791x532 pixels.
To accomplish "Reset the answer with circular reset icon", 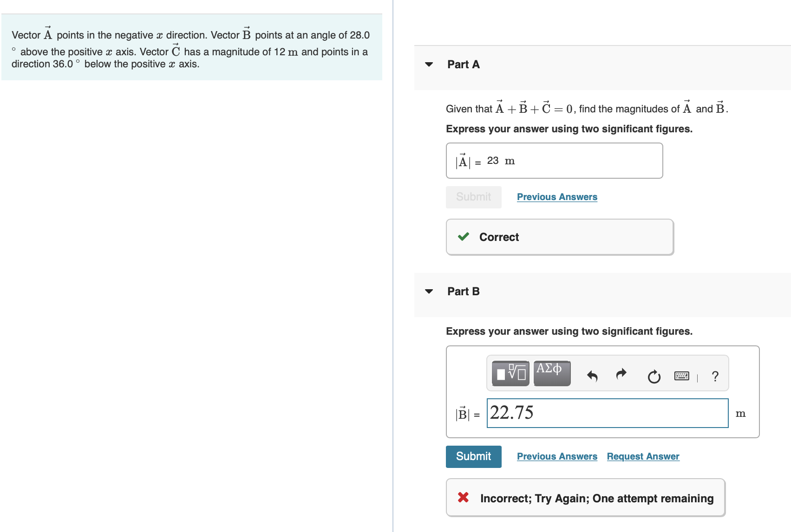I will (654, 376).
